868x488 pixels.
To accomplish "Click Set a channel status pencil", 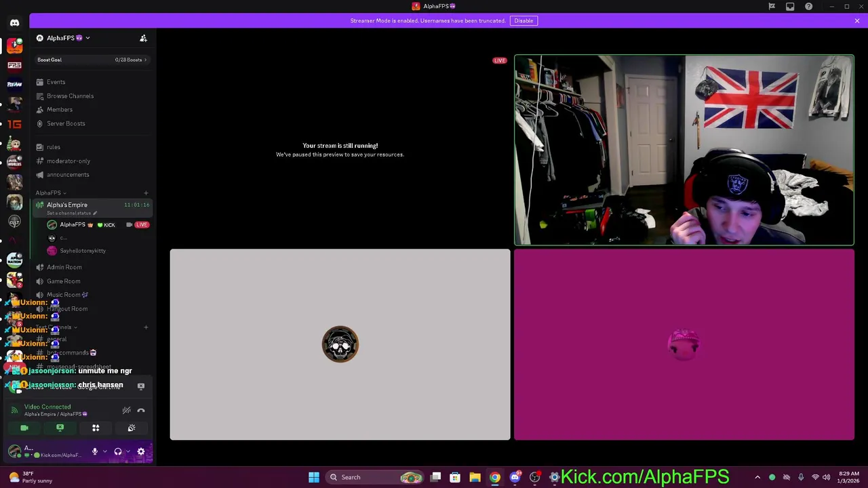I will 94,213.
